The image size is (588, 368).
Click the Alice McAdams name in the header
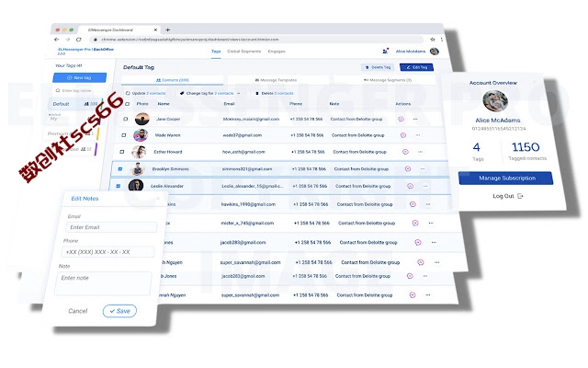411,52
